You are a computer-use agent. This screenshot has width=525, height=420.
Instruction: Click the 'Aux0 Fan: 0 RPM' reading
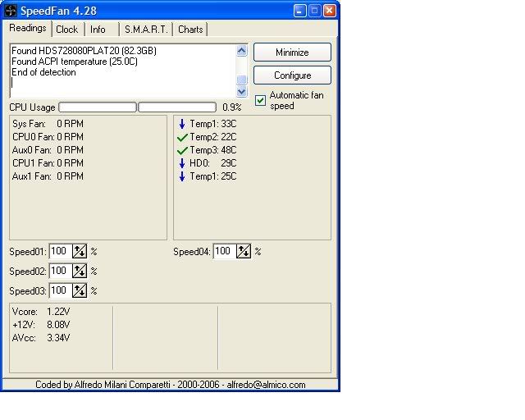(48, 150)
